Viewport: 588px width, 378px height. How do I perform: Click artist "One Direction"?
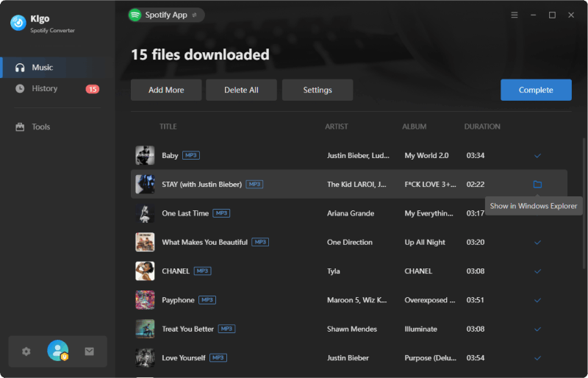click(x=350, y=242)
